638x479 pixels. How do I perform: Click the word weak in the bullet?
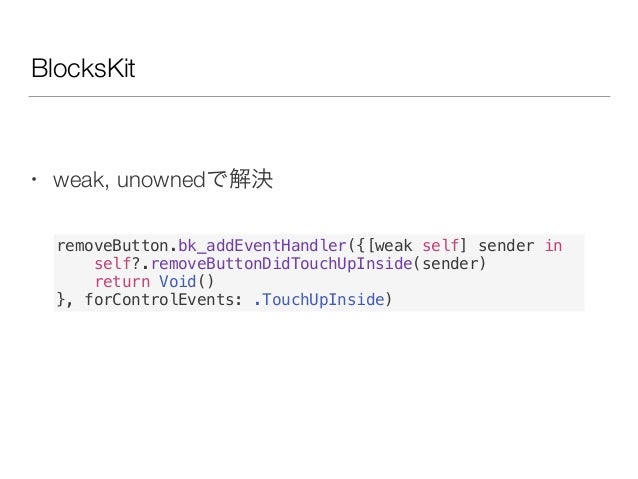tap(80, 179)
